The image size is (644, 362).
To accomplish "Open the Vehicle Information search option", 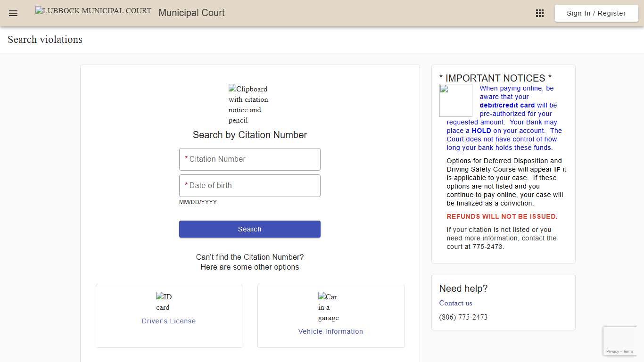I will (x=330, y=331).
